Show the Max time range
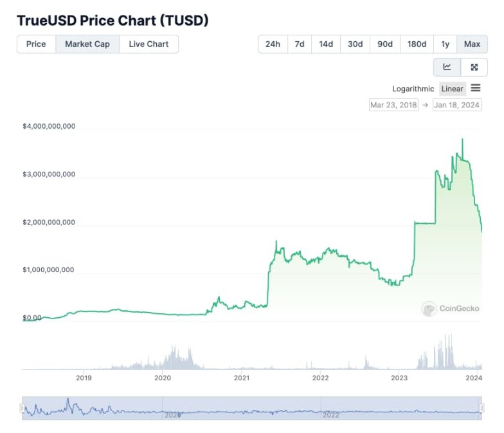This screenshot has height=433, width=504. point(472,44)
